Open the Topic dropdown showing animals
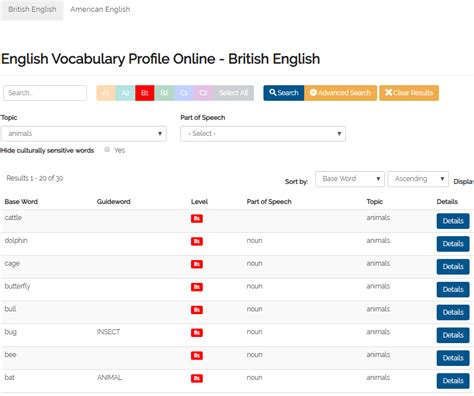Viewport: 474px width, 396px height. click(84, 134)
